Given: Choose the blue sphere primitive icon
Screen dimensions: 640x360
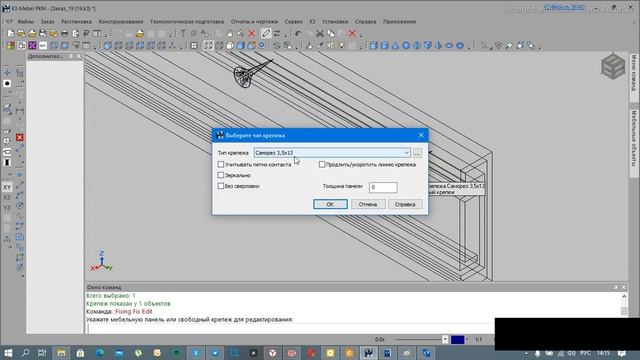Looking at the screenshot, I should 406,45.
